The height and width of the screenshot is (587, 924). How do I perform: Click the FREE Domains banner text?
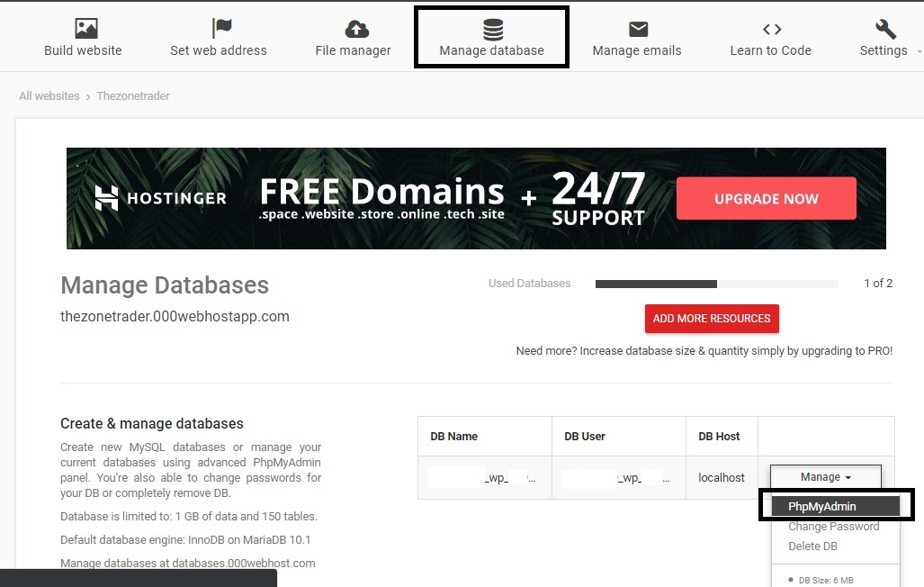pyautogui.click(x=381, y=192)
